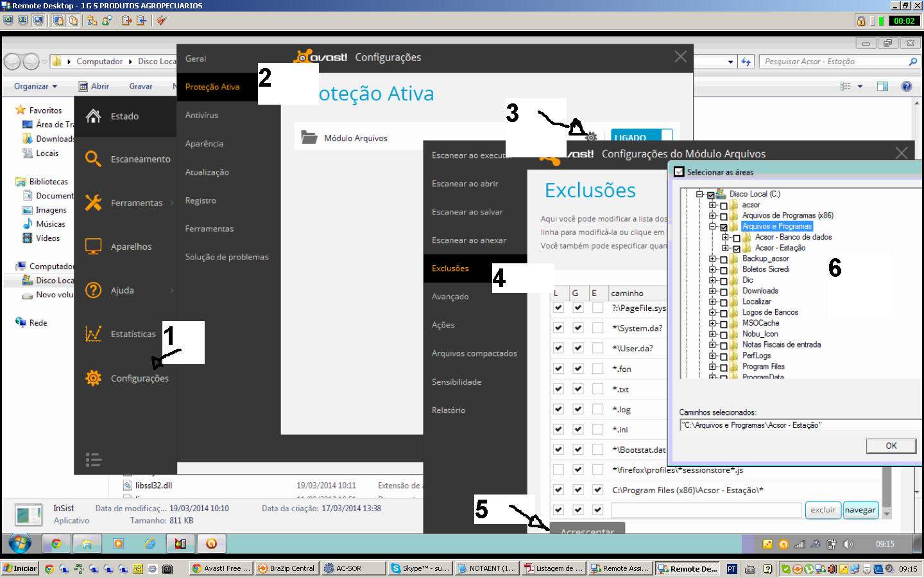
Task: Select the libssl32.dll file in Explorer
Action: (x=153, y=486)
